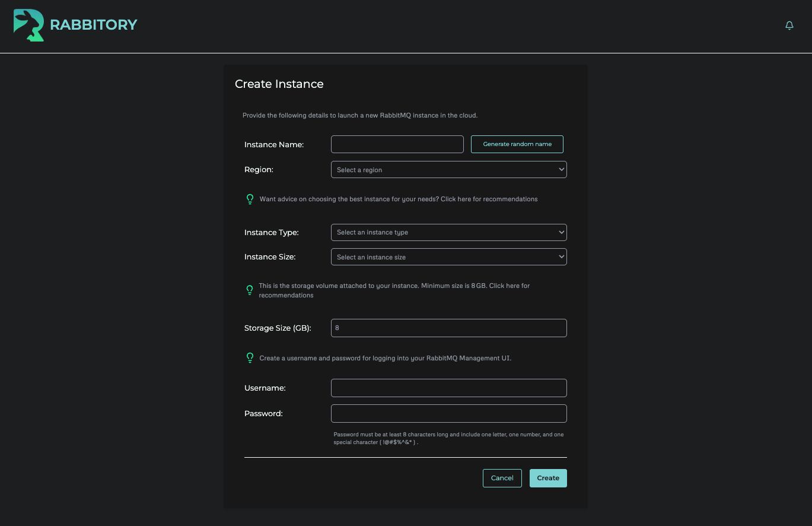812x526 pixels.
Task: Focus the Instance Name input field
Action: click(x=397, y=144)
